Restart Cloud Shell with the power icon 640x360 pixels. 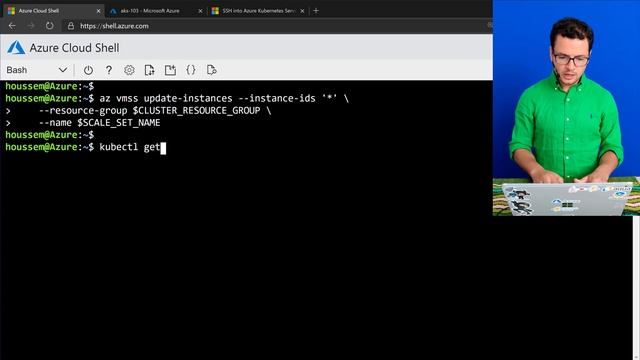[x=88, y=70]
